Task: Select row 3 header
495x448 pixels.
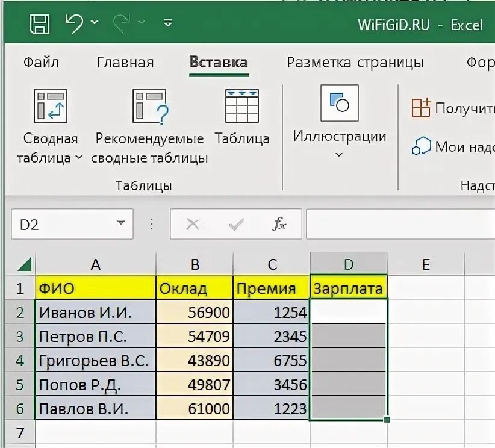Action: 20,336
